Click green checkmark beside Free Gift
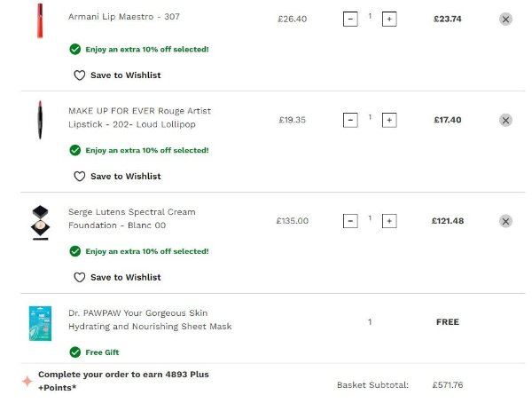The height and width of the screenshot is (403, 532). tap(75, 352)
